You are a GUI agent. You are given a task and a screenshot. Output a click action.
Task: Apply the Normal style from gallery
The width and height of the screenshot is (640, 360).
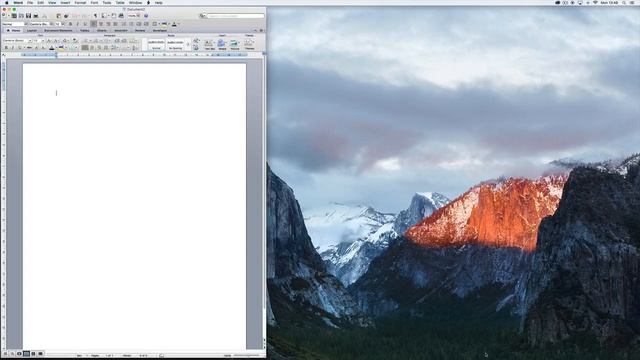(156, 44)
